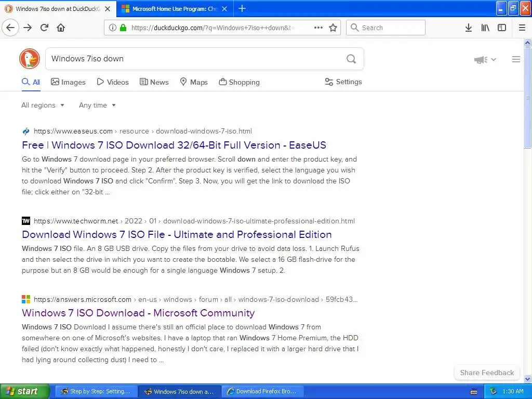532x399 pixels.
Task: Bookmark this page with the star
Action: tap(333, 28)
